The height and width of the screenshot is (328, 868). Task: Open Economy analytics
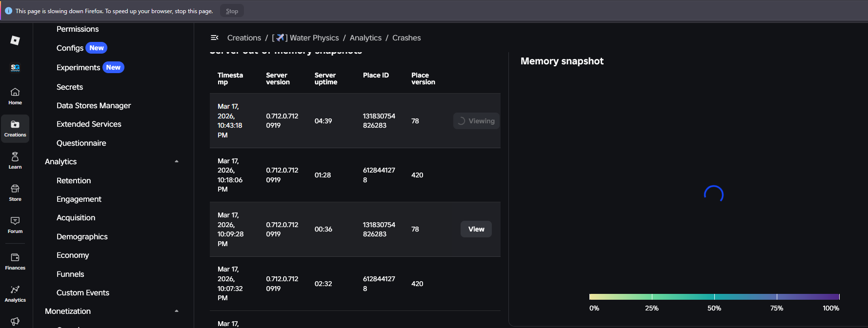(73, 255)
